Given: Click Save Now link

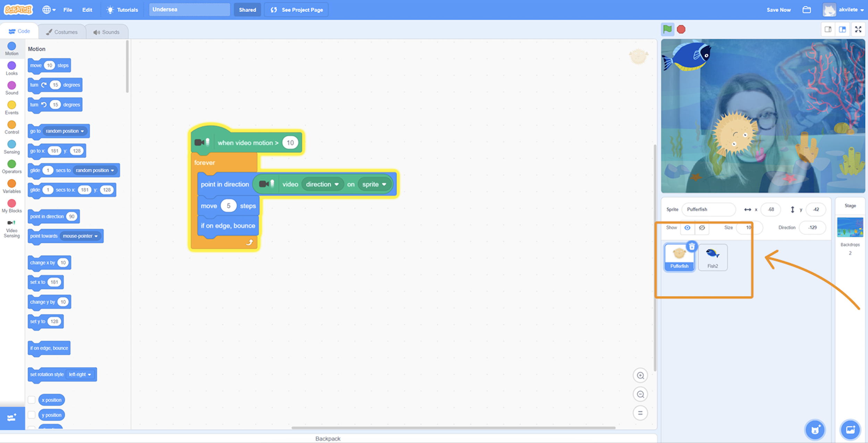Looking at the screenshot, I should coord(778,10).
